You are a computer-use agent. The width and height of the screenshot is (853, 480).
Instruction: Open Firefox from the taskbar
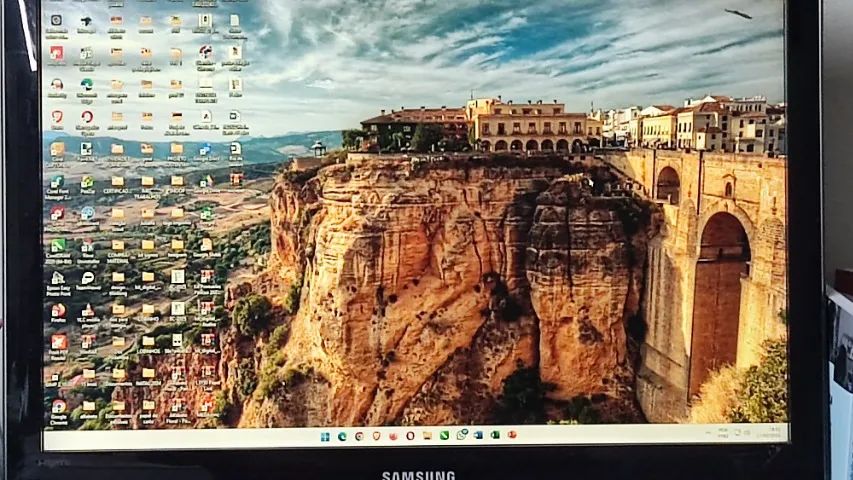pyautogui.click(x=393, y=436)
